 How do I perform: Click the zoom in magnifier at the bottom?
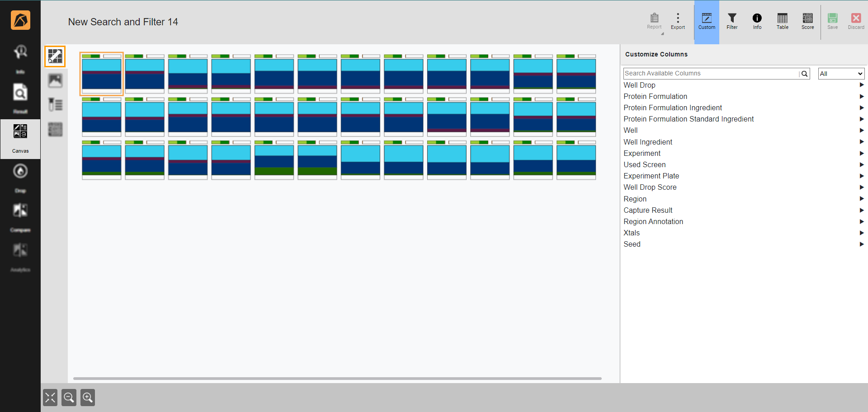[87, 398]
